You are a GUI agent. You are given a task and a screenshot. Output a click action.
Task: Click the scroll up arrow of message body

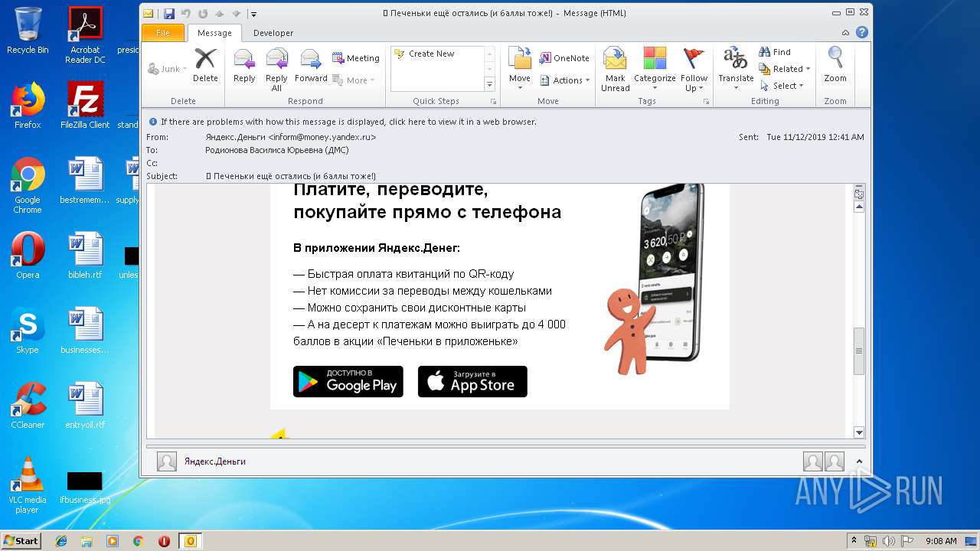tap(859, 207)
